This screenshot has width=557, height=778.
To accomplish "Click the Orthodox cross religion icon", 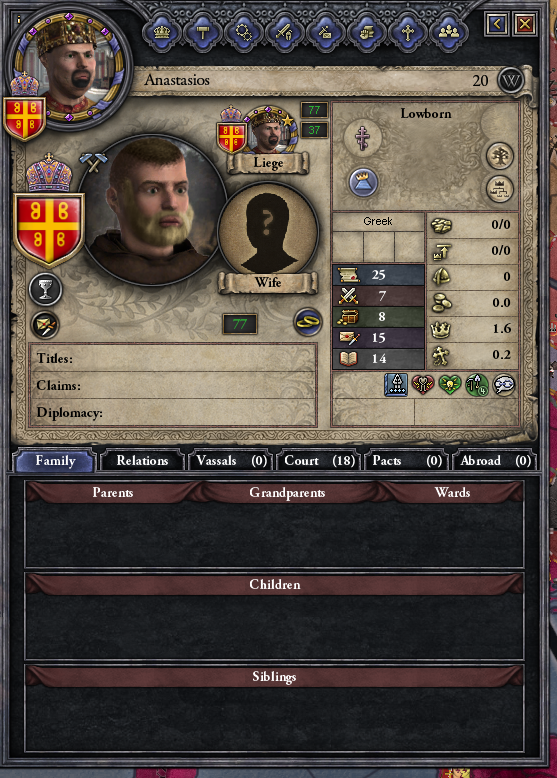I will [363, 137].
